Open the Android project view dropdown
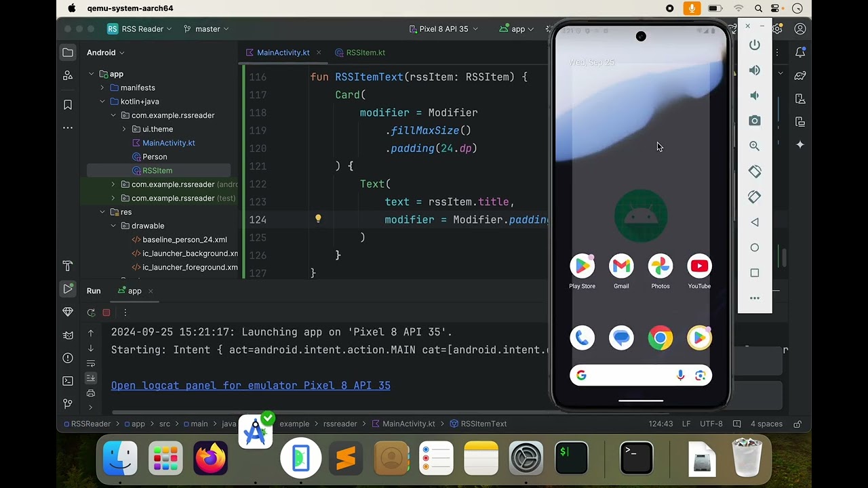This screenshot has height=488, width=868. 106,52
